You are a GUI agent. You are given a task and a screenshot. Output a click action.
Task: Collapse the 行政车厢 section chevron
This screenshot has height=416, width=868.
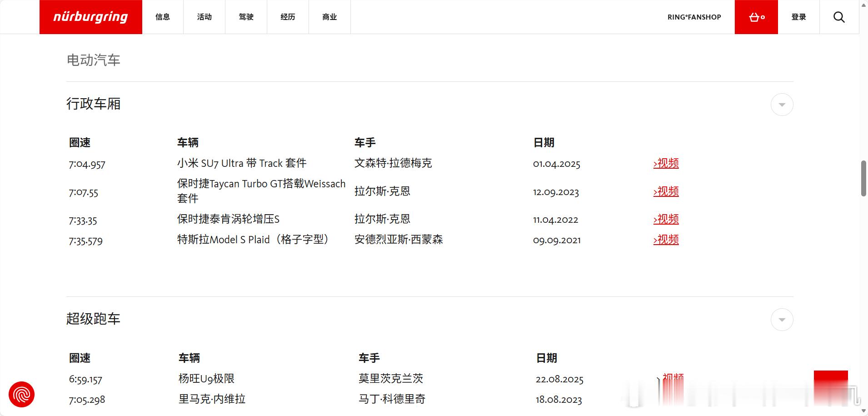click(781, 104)
